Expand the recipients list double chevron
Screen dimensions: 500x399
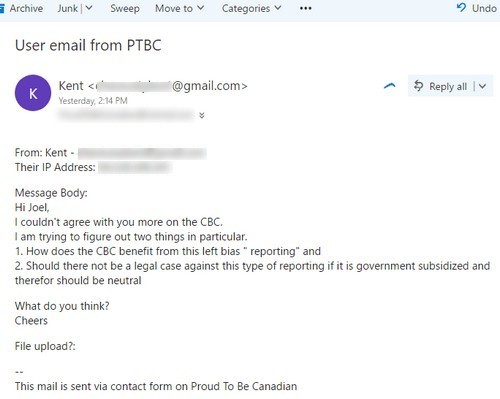202,115
